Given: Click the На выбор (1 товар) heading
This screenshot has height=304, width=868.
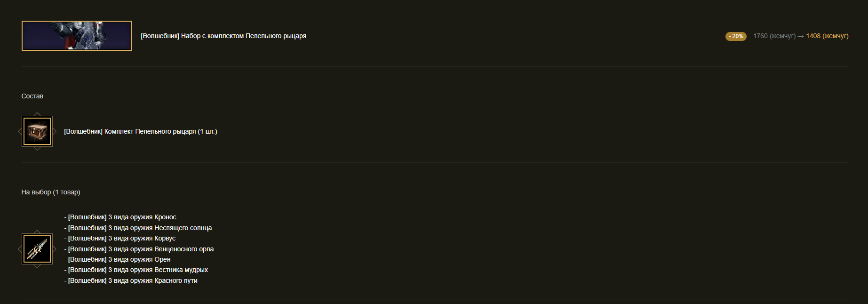Looking at the screenshot, I should (x=51, y=192).
